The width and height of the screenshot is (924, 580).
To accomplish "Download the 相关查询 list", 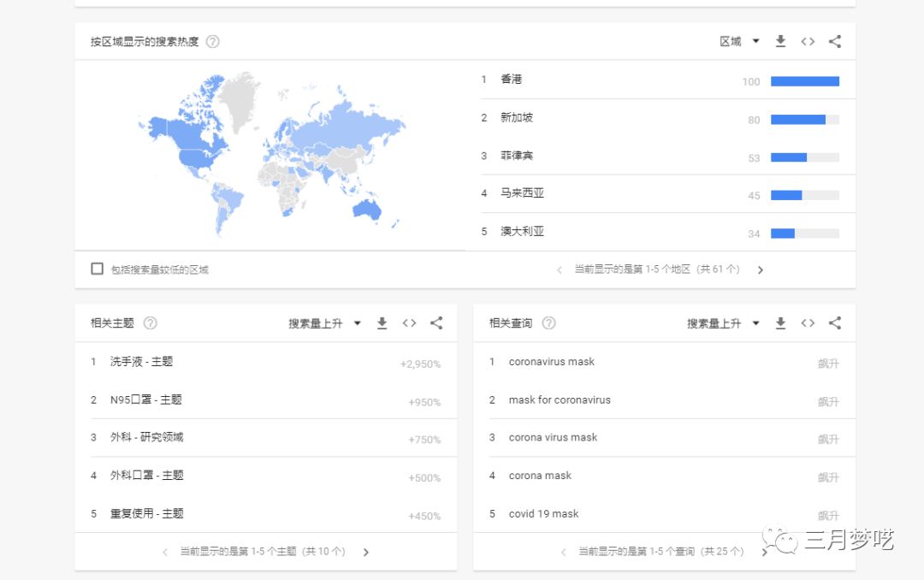I will pos(780,323).
